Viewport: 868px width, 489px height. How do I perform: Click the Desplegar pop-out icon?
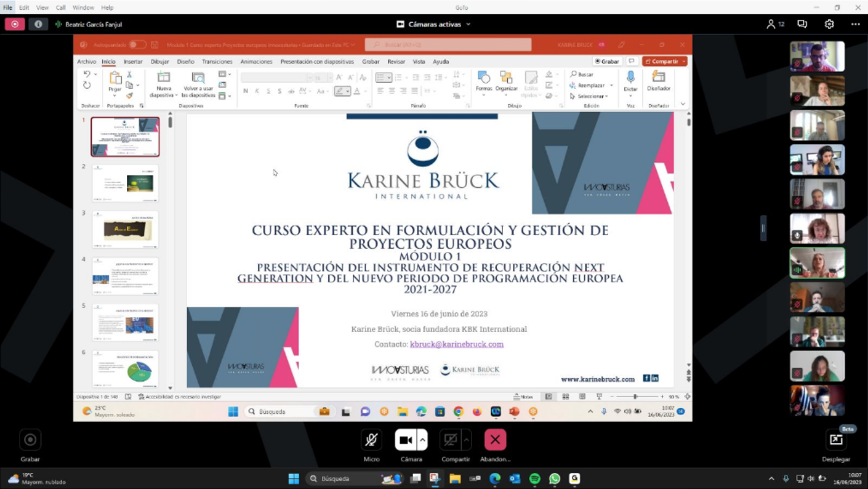click(836, 440)
